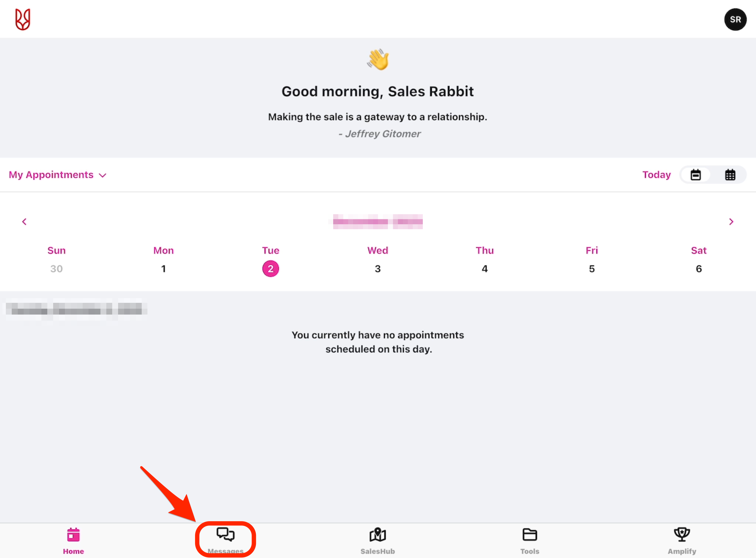Image resolution: width=756 pixels, height=558 pixels.
Task: Click the SalesRabbit logo icon
Action: click(x=23, y=19)
